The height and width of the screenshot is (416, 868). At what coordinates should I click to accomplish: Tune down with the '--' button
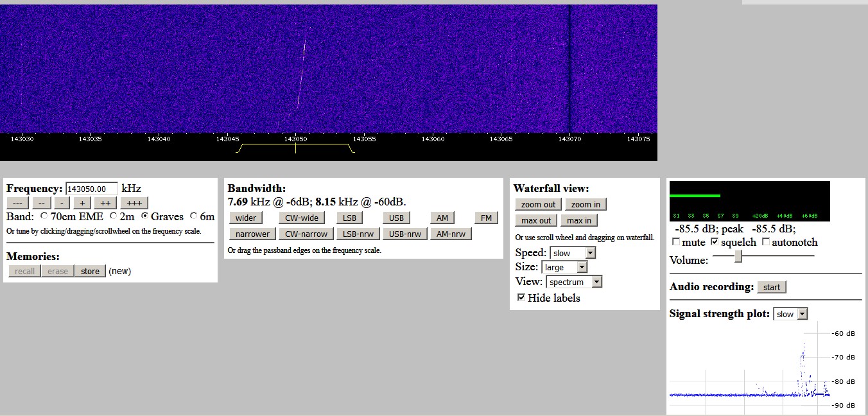42,203
